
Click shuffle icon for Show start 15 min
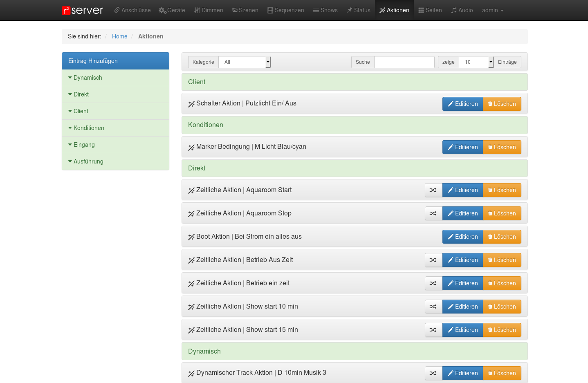coord(433,330)
